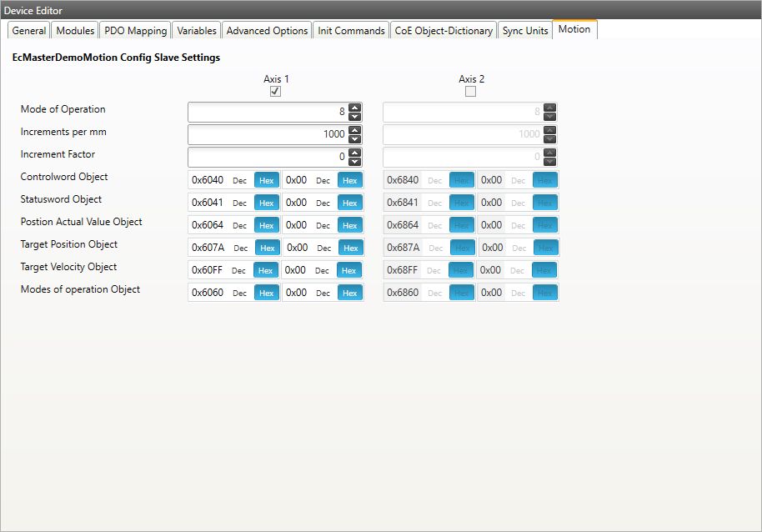Click the Position Actual Value 0x6064 index field
Viewport: 762px width, 532px height.
pos(208,225)
